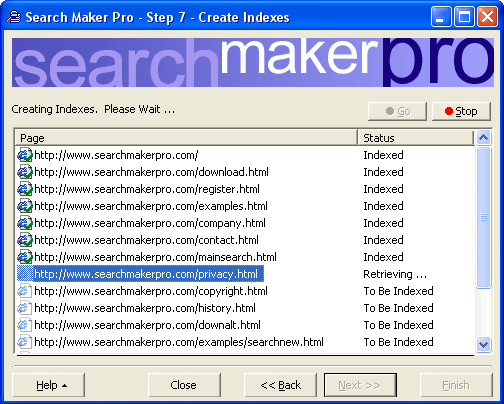
Task: Click the Close button
Action: pos(184,385)
